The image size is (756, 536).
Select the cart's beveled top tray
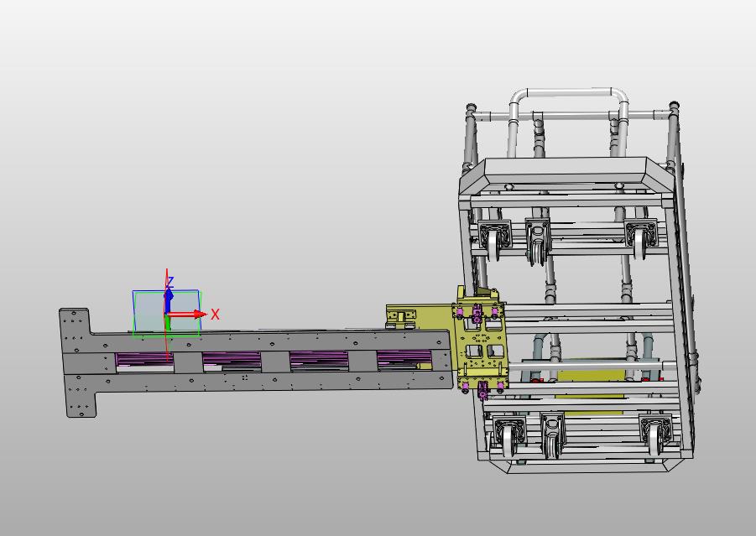tap(565, 176)
